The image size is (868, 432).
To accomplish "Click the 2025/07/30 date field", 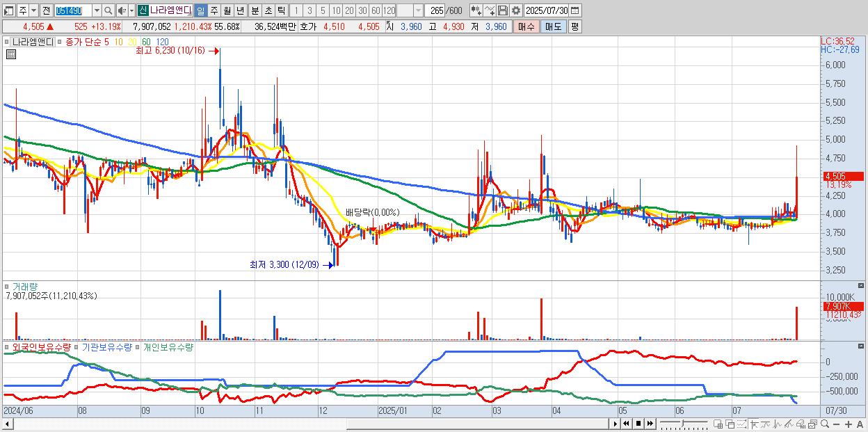I will tap(547, 11).
